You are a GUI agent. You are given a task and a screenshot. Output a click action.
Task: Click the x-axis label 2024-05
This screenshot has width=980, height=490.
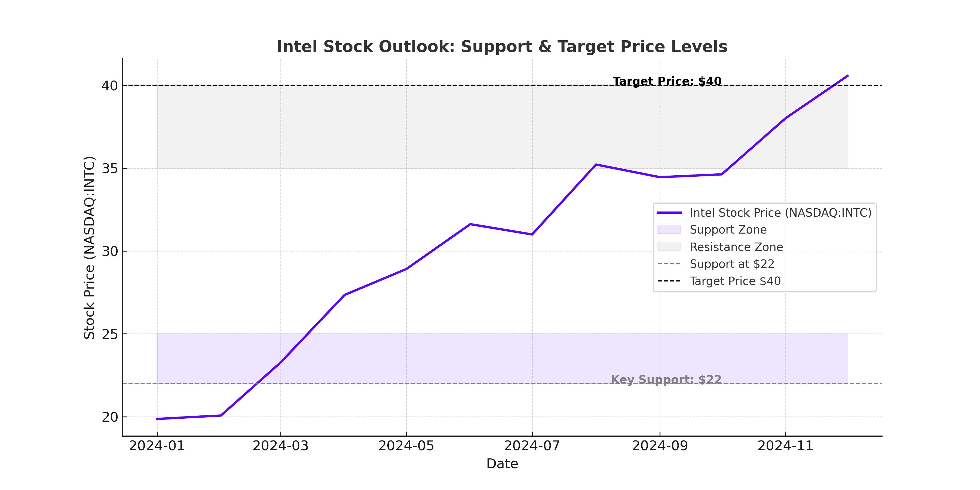click(406, 445)
